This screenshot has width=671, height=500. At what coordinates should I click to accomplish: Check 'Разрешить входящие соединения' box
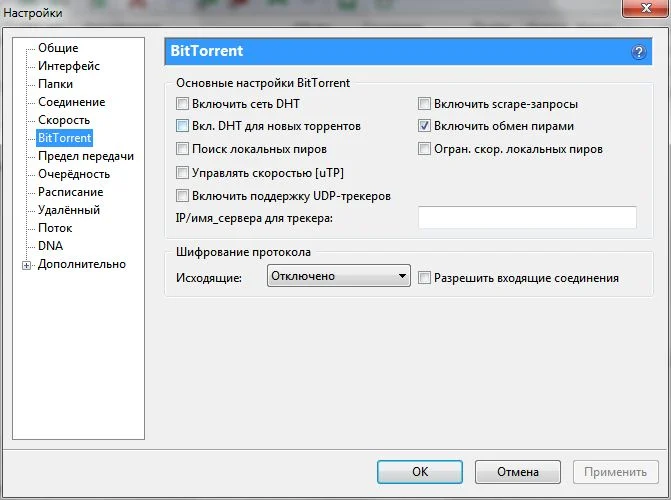[x=424, y=278]
